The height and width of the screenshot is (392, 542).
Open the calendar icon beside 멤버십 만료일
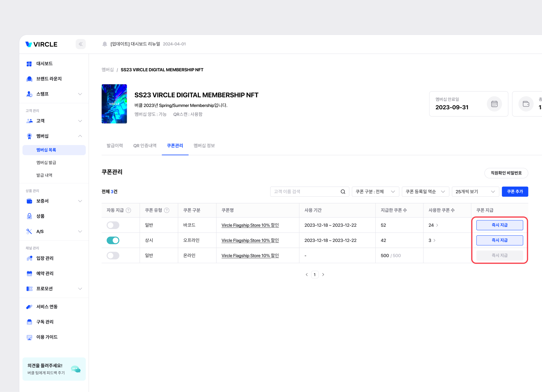[x=494, y=104]
